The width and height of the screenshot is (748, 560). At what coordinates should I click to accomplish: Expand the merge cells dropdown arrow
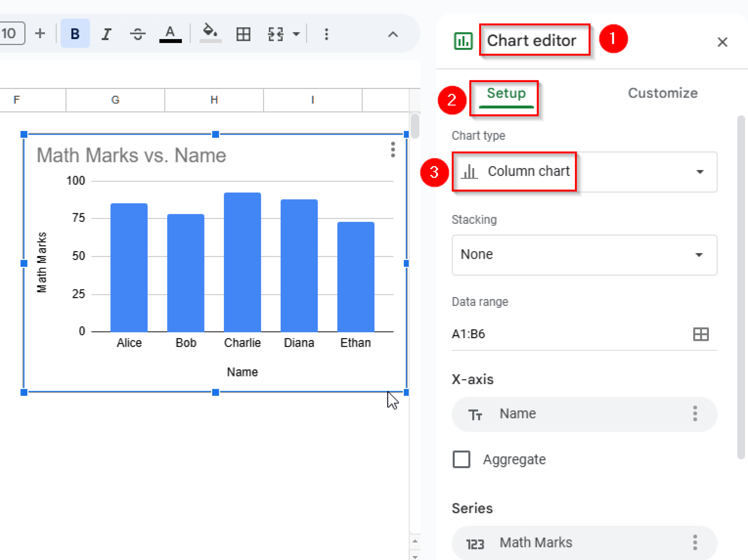tap(297, 34)
